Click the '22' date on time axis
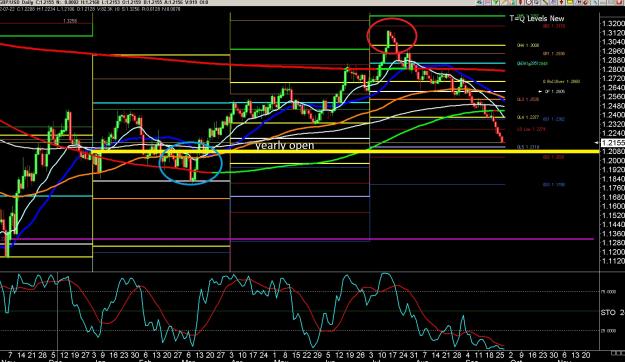The image size is (625, 362). [x=307, y=355]
